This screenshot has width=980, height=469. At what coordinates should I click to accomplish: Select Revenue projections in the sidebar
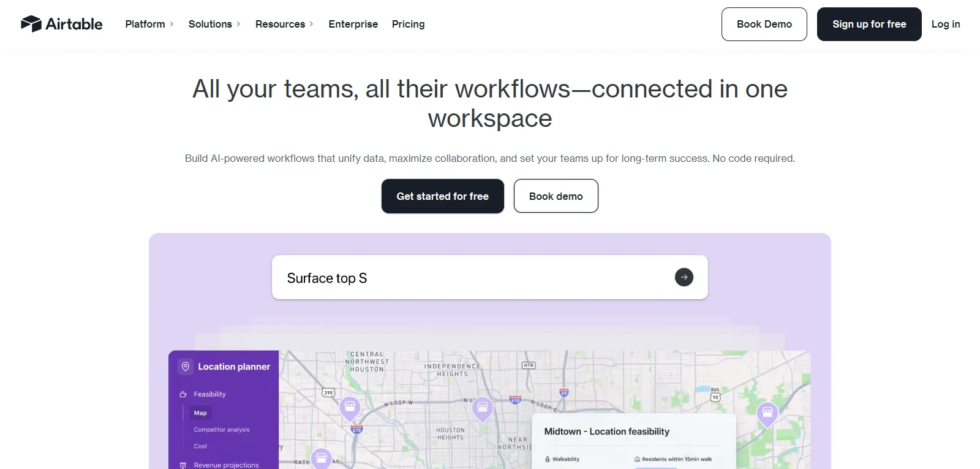point(226,465)
